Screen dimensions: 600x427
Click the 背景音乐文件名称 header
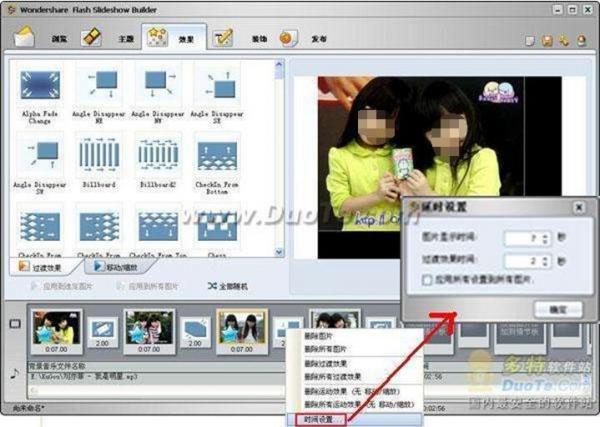coord(57,366)
